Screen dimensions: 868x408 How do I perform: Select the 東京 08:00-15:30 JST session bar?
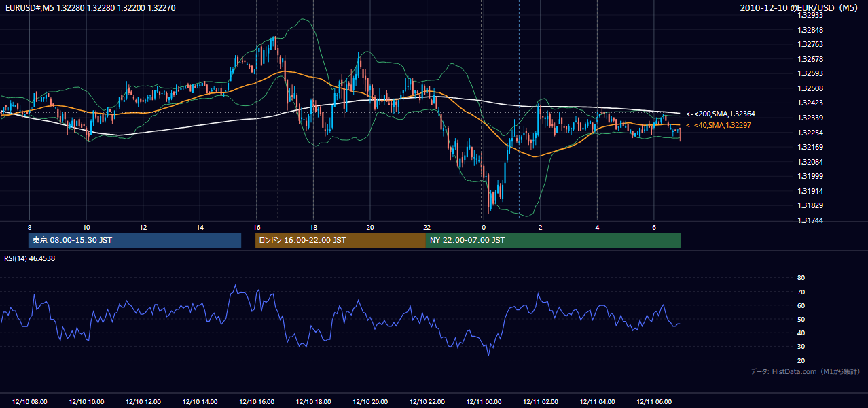coord(135,240)
